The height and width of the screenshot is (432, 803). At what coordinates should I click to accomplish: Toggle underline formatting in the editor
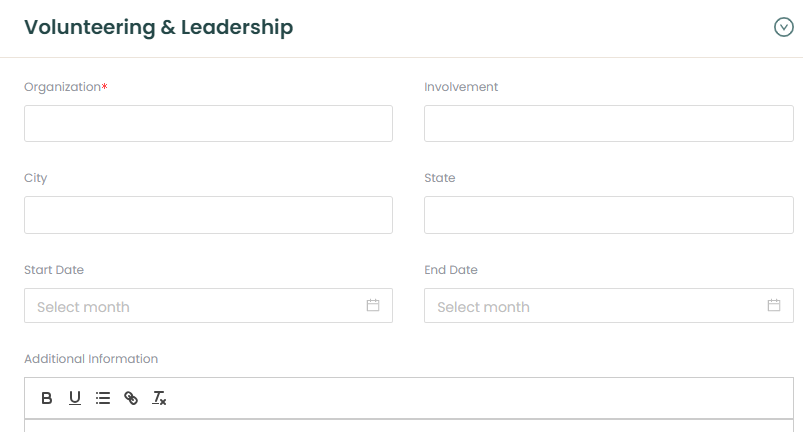pos(75,398)
